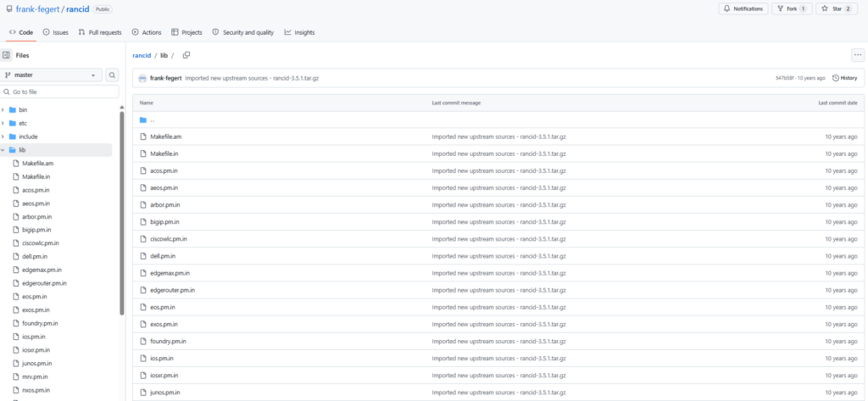
Task: Click commit message on ciscowlc.pm.in row
Action: [498, 239]
